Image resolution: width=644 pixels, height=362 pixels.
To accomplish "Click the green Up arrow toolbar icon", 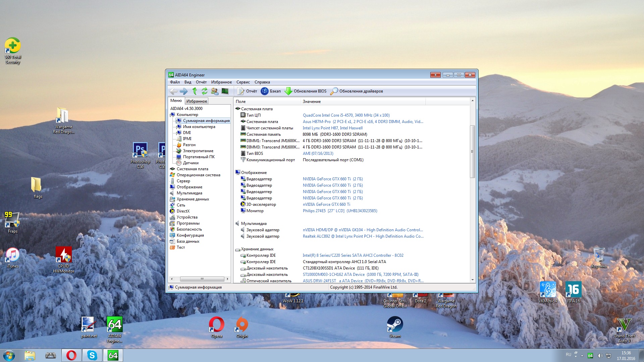I will tap(194, 91).
